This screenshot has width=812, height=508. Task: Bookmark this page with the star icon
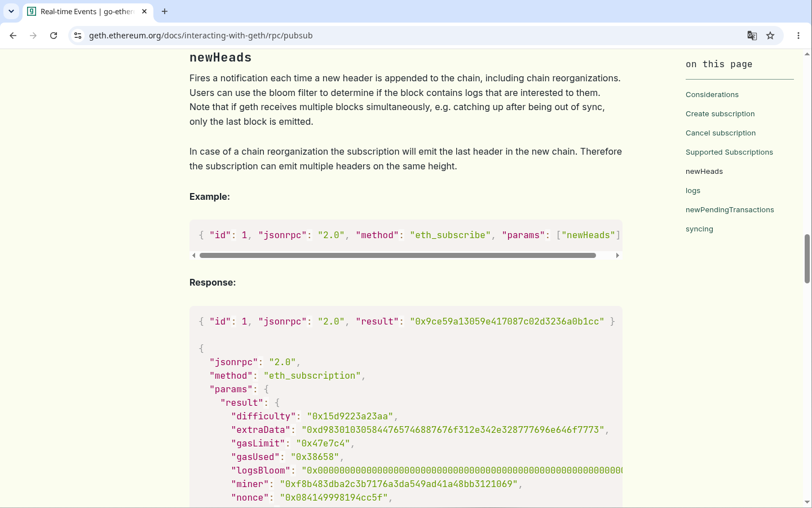[770, 36]
